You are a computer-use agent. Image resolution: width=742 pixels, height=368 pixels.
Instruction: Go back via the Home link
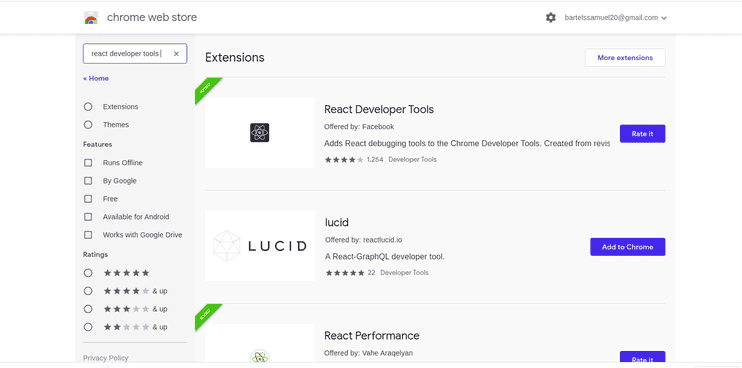[x=96, y=79]
